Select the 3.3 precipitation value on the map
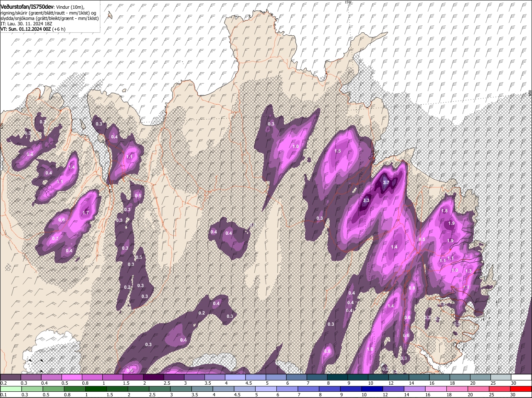The image size is (532, 398). click(x=366, y=200)
